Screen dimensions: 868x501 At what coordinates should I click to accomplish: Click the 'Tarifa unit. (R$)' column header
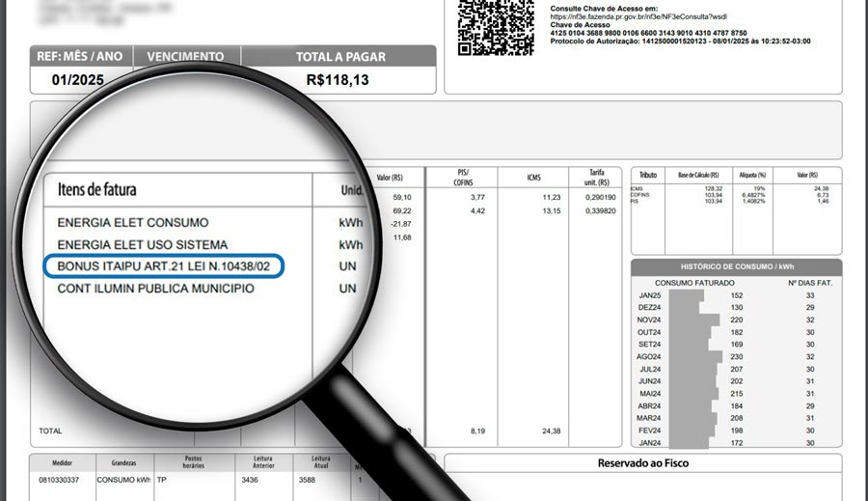click(597, 178)
